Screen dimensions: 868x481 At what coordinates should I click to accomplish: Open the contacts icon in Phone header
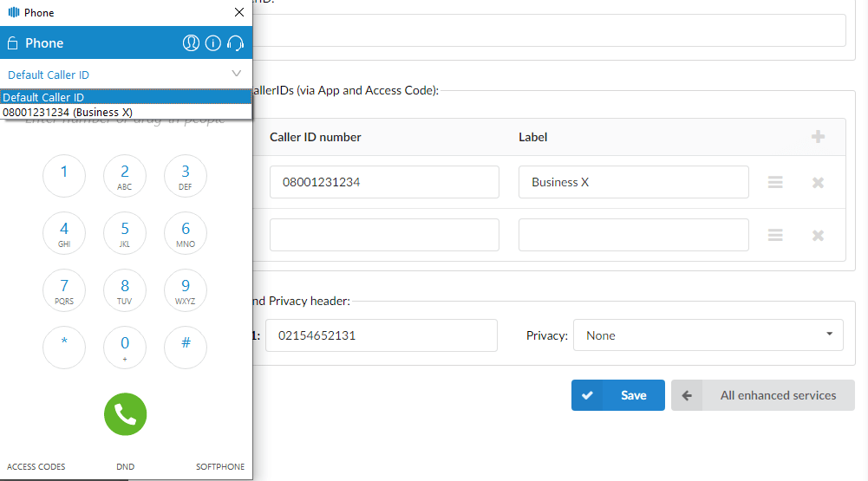(x=192, y=43)
